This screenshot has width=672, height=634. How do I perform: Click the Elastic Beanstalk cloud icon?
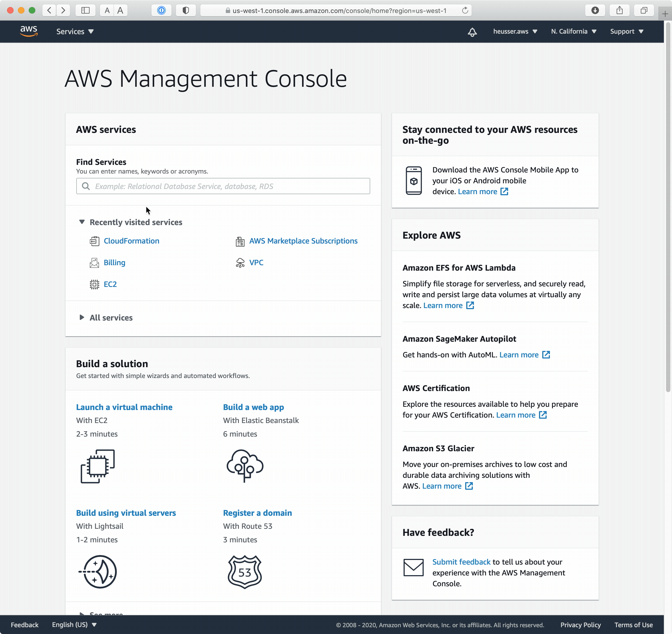[245, 465]
